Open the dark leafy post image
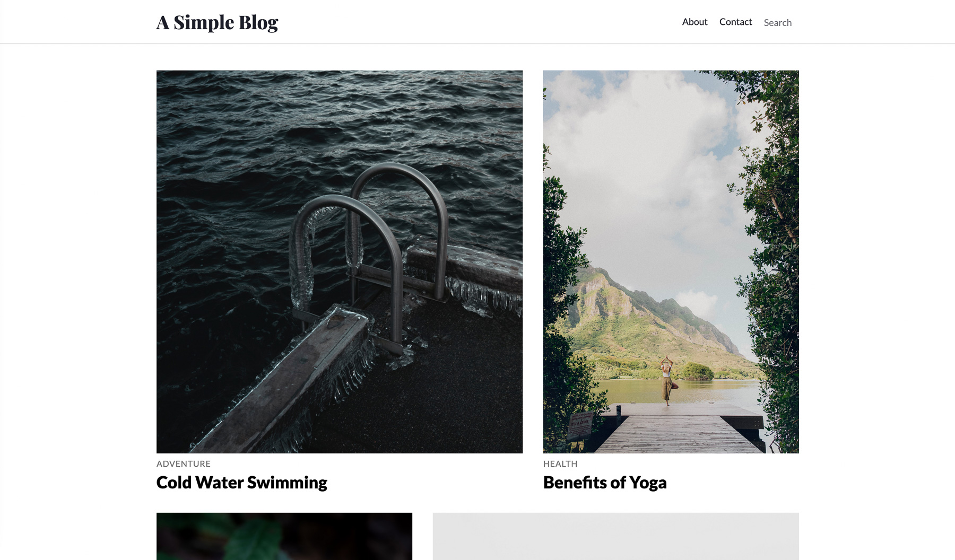 pyautogui.click(x=284, y=536)
